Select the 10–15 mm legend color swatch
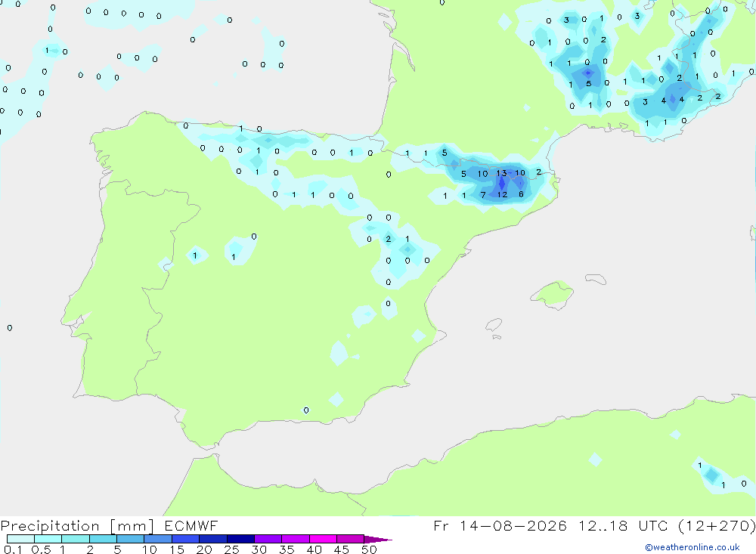Viewport: 756px width, 554px height. [x=158, y=539]
